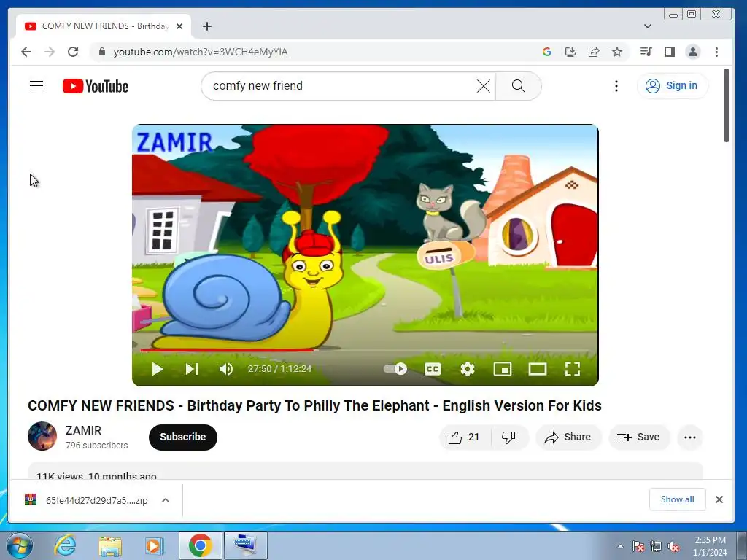Click the video title text
The width and height of the screenshot is (747, 560).
[314, 405]
